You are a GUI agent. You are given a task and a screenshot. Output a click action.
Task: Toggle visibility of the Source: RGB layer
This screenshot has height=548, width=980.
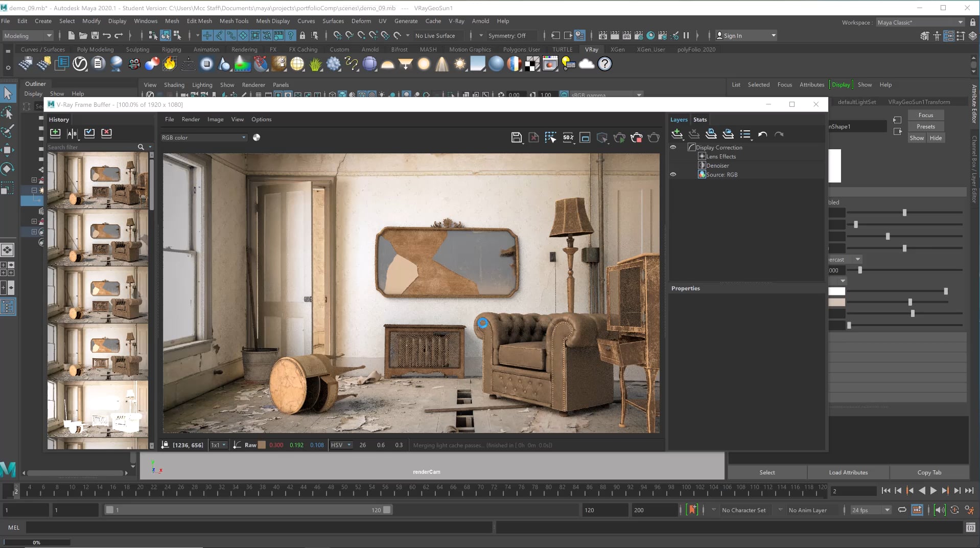(673, 174)
